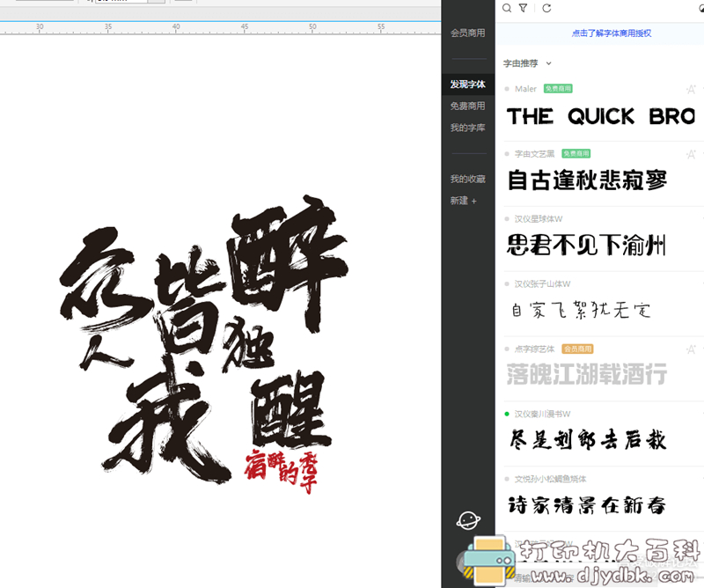704x588 pixels.
Task: Click the 文悦孙小松鲫鱼烧体 font name label
Action: pos(551,479)
